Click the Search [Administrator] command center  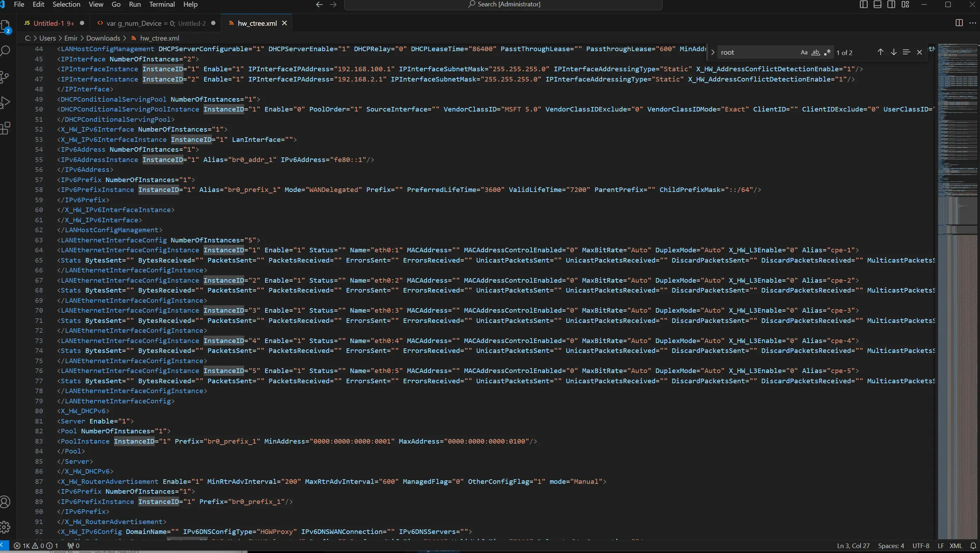pos(503,5)
